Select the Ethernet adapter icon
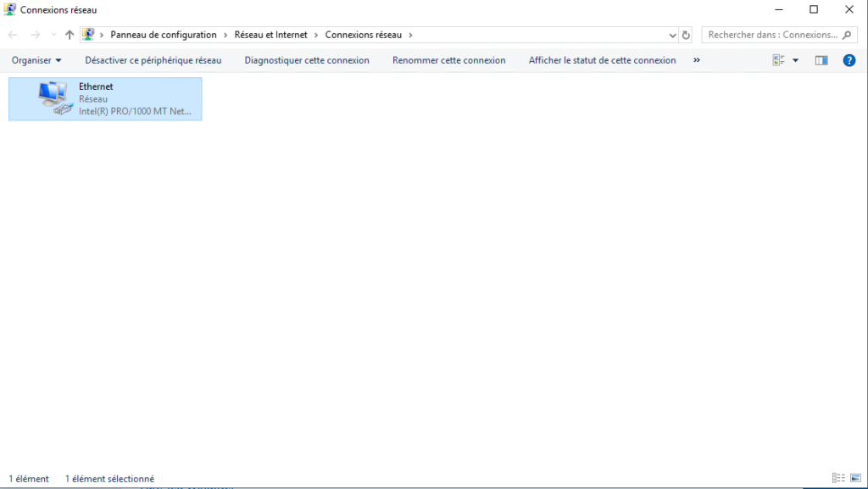Image resolution: width=868 pixels, height=489 pixels. pyautogui.click(x=56, y=98)
